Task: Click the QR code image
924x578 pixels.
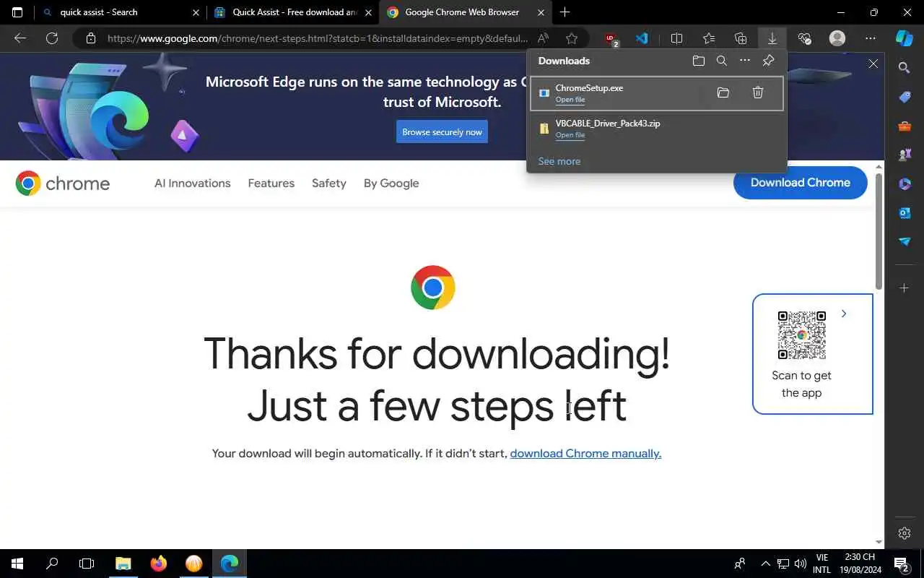Action: pyautogui.click(x=801, y=335)
